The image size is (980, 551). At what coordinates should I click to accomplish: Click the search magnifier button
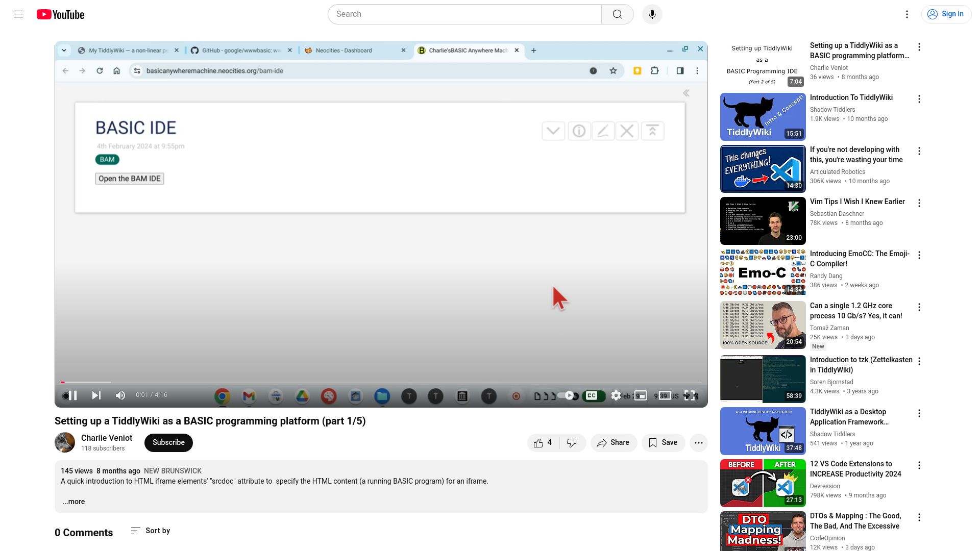tap(617, 14)
